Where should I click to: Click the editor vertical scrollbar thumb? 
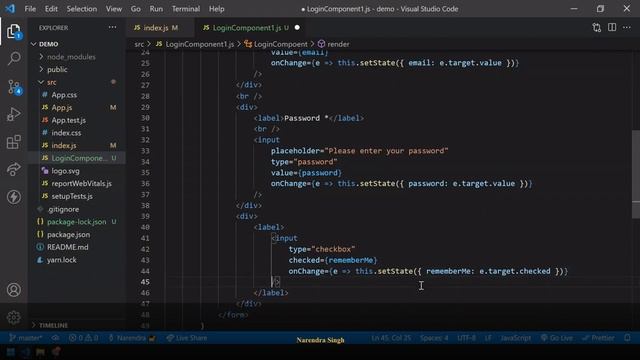point(636,175)
